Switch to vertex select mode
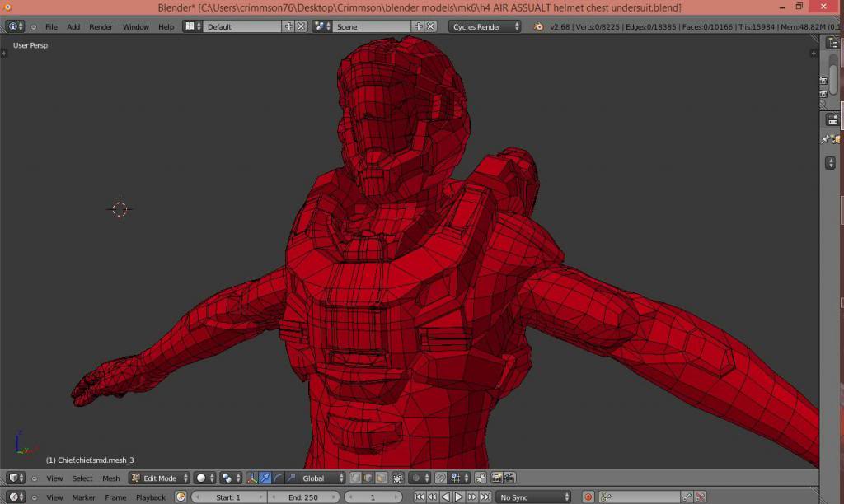 tap(355, 478)
